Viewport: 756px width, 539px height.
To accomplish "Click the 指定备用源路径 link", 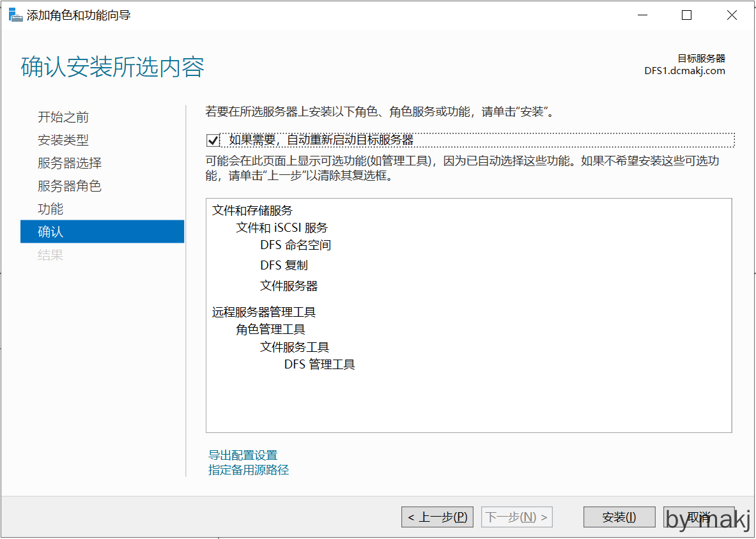I will [x=249, y=470].
